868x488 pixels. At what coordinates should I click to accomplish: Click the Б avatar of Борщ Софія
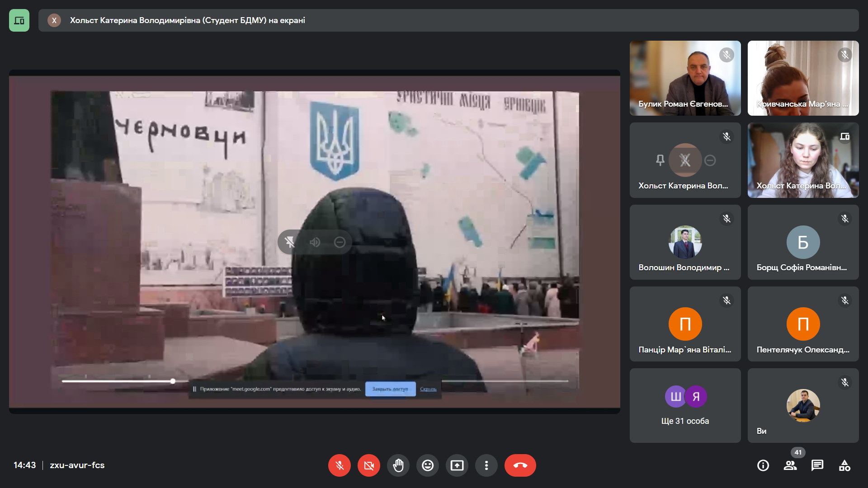coord(803,242)
